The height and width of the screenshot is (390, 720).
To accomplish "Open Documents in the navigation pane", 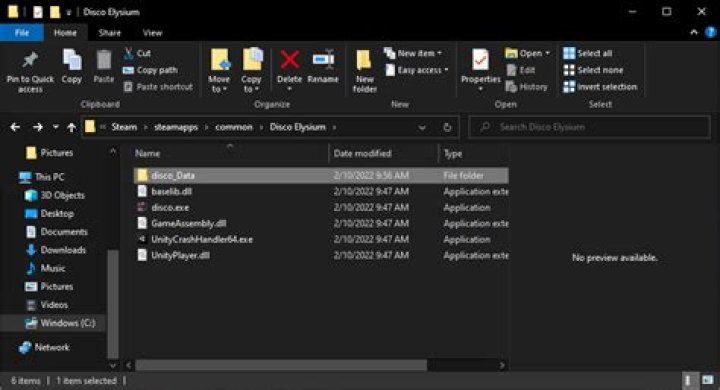I will (x=56, y=232).
